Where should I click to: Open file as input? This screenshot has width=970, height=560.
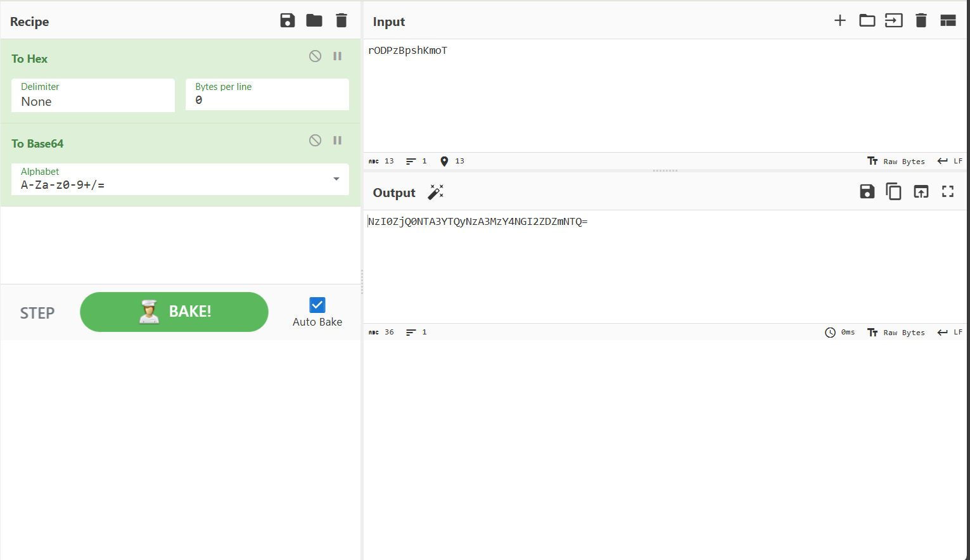[x=893, y=20]
